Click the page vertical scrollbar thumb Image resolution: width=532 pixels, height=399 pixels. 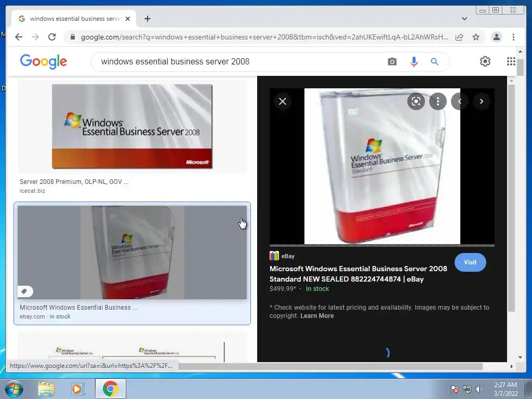pyautogui.click(x=520, y=68)
